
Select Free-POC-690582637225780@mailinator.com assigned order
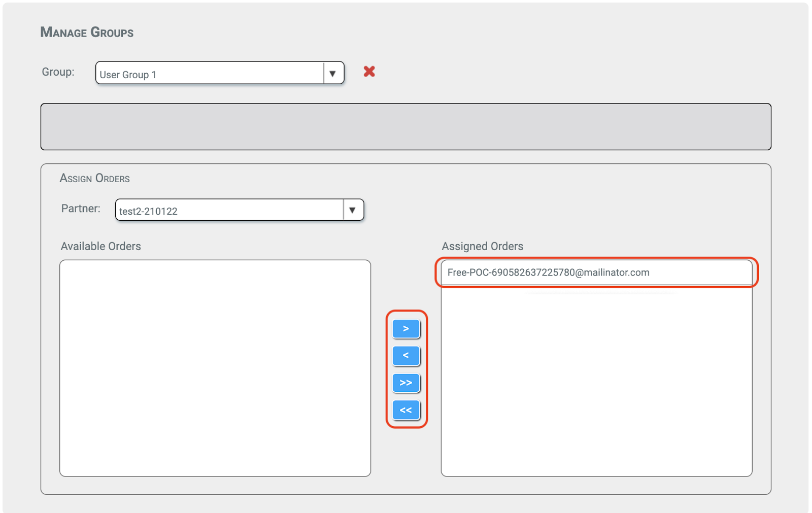(596, 272)
